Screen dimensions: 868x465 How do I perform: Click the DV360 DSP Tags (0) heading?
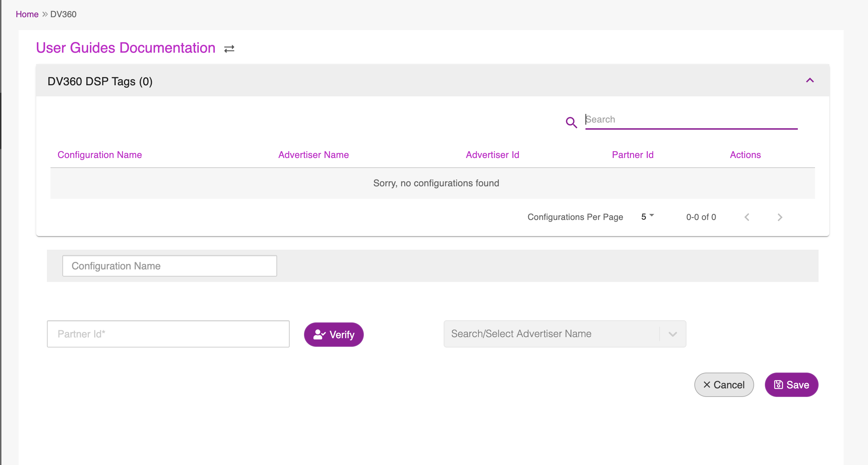[x=100, y=81]
